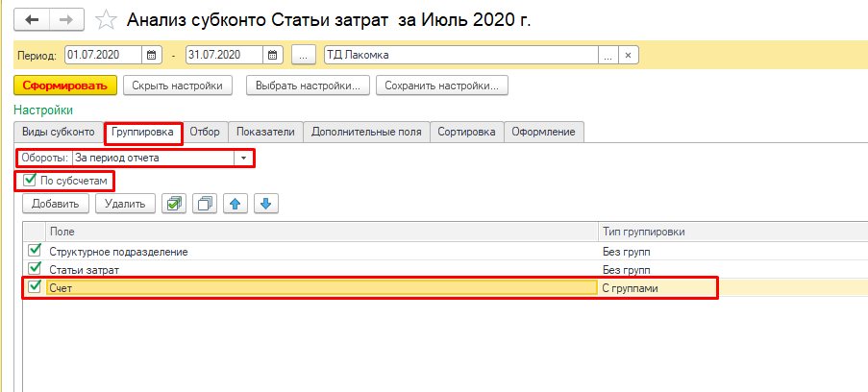Expand the Обороты dropdown arrow

[x=243, y=159]
